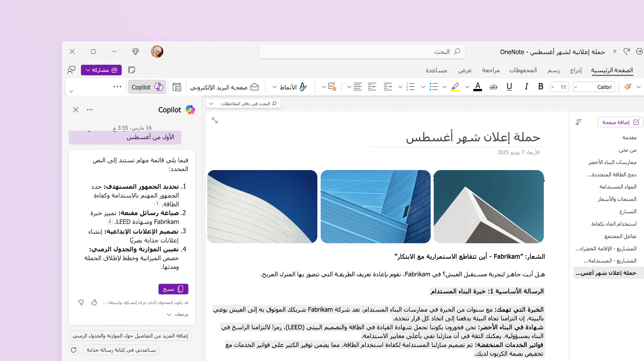The image size is (644, 361).
Task: Collapse the ribbon with the chevron
Action: [71, 91]
